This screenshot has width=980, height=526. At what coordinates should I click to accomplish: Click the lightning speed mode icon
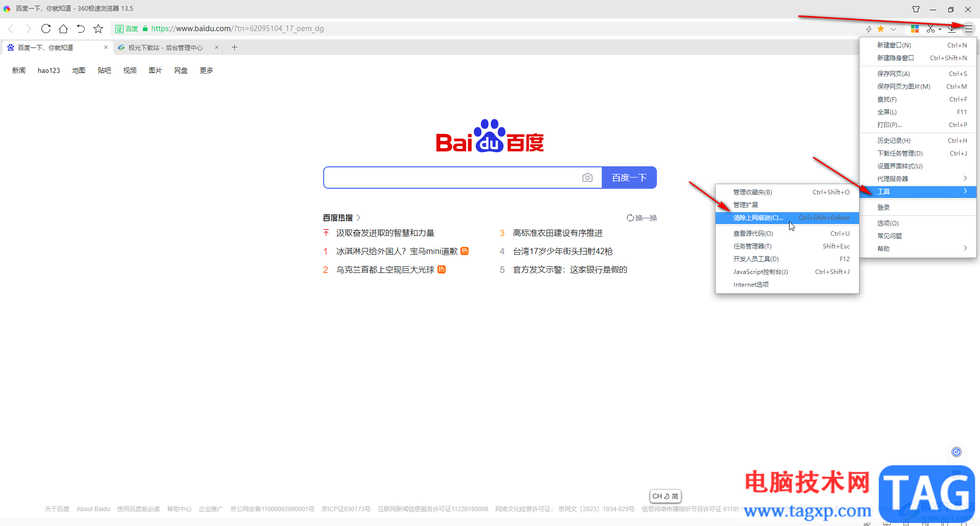(869, 29)
